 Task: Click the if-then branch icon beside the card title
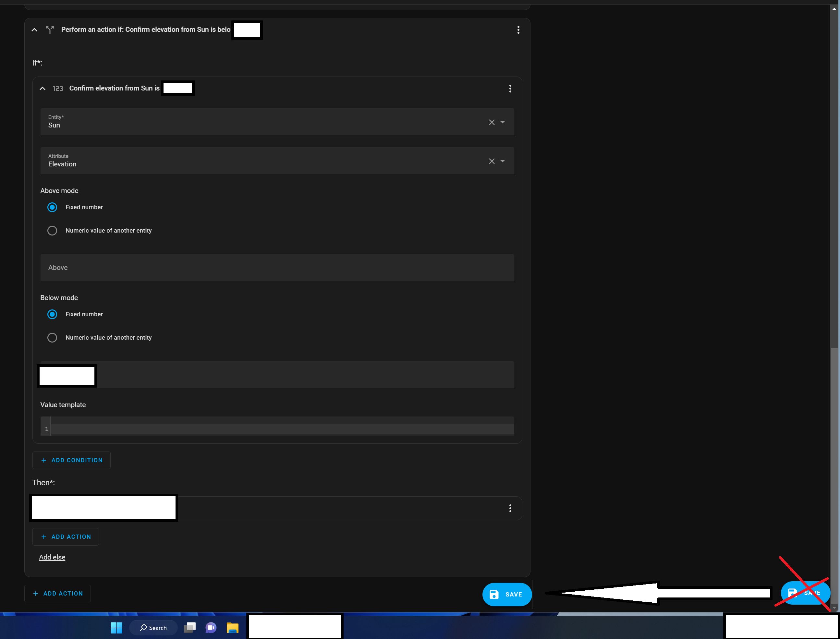click(x=50, y=29)
